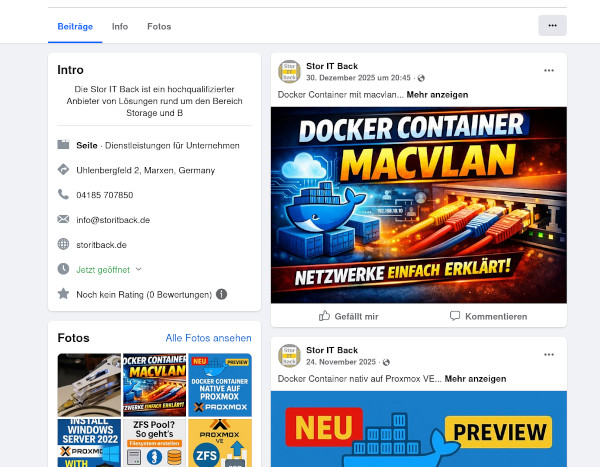Viewport: 600px width, 467px height.
Task: Open Macvlan photo thumbnail in Fotos
Action: [155, 385]
